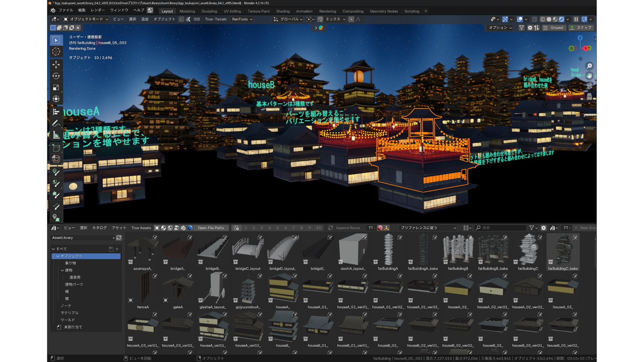Open the Shading workspace tab
The width and height of the screenshot is (644, 362).
(283, 11)
